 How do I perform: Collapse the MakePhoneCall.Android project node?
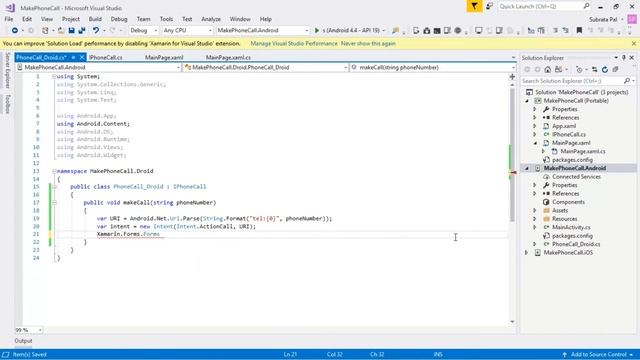[x=527, y=168]
